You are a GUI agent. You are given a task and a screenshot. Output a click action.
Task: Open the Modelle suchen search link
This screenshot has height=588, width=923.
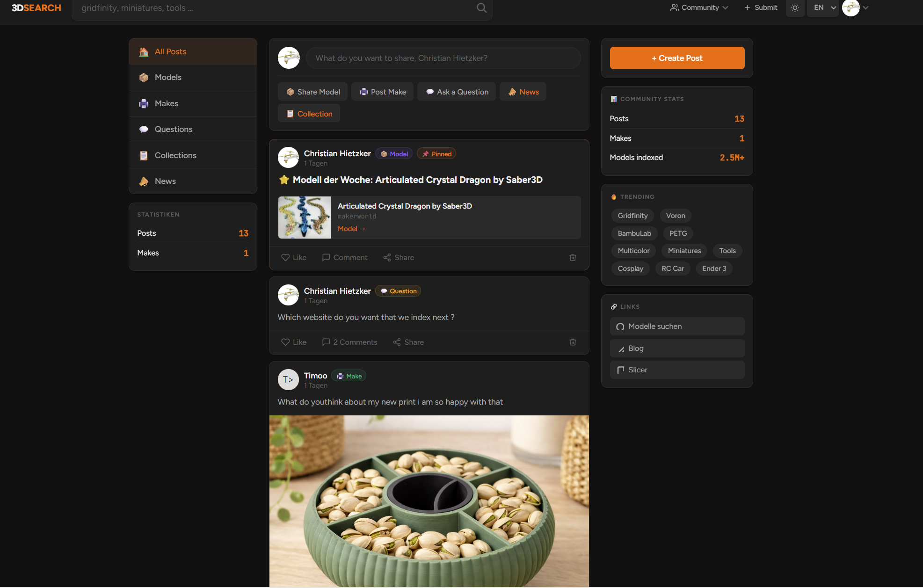point(676,326)
